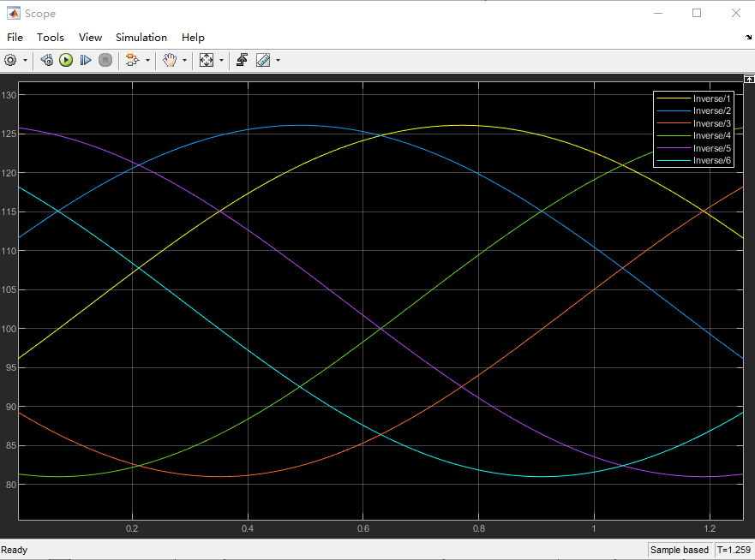Toggle visibility of Inverse/3 in legend
Image resolution: width=755 pixels, height=560 pixels.
[693, 123]
